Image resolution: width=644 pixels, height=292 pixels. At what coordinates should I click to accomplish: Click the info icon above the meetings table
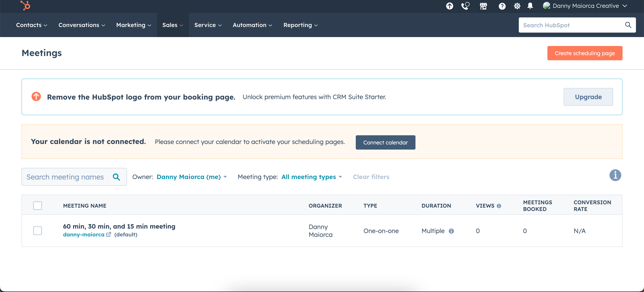point(615,175)
